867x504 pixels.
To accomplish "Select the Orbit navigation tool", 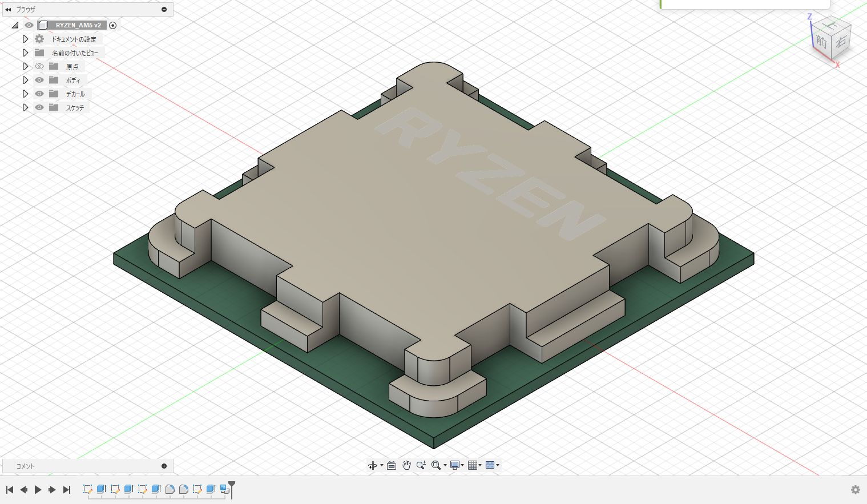I will [x=373, y=465].
